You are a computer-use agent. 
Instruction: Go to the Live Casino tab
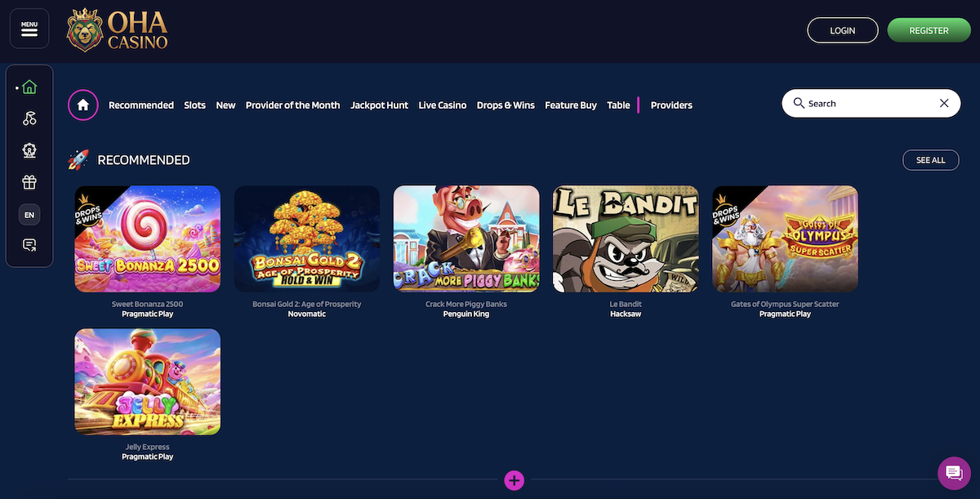[443, 105]
